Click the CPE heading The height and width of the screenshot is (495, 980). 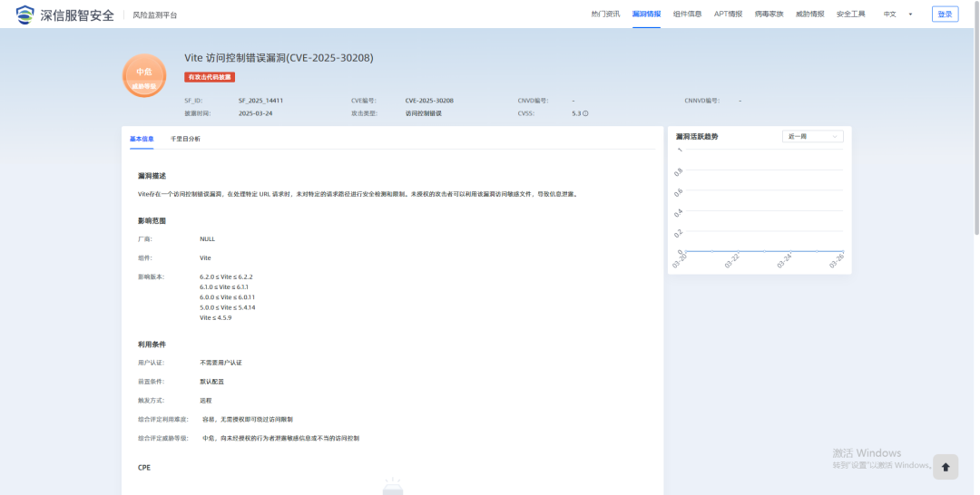144,468
